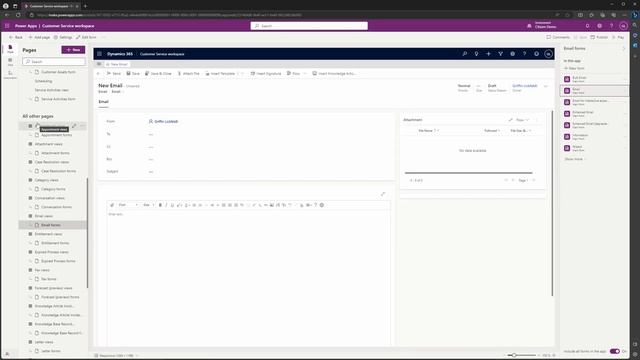This screenshot has width=640, height=360.
Task: Focus the Pages search field
Action: click(x=54, y=62)
